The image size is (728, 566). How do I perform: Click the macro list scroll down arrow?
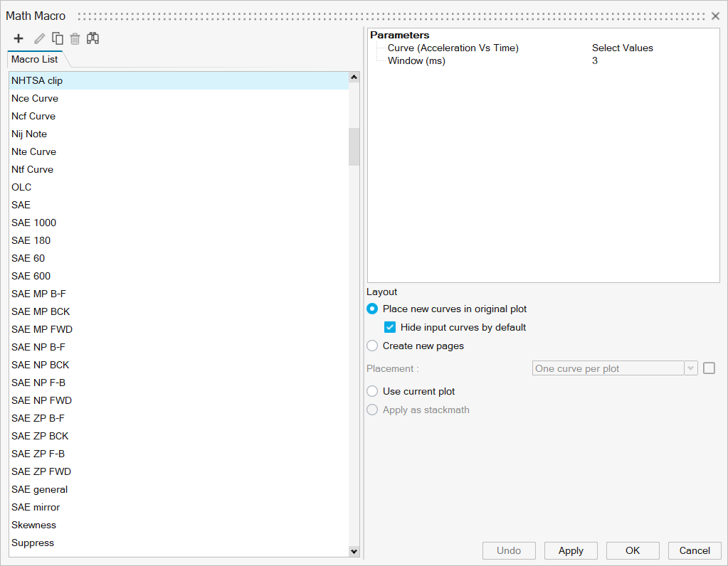point(354,551)
